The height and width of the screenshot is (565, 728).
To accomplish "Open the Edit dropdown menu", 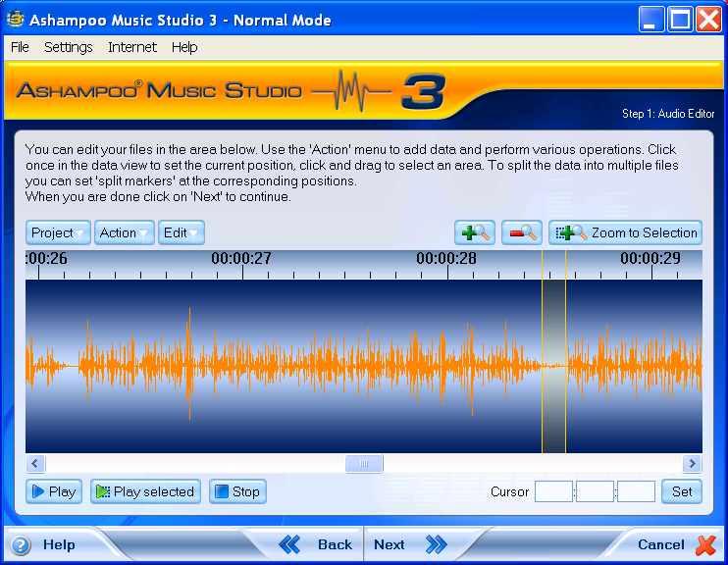I will (182, 232).
